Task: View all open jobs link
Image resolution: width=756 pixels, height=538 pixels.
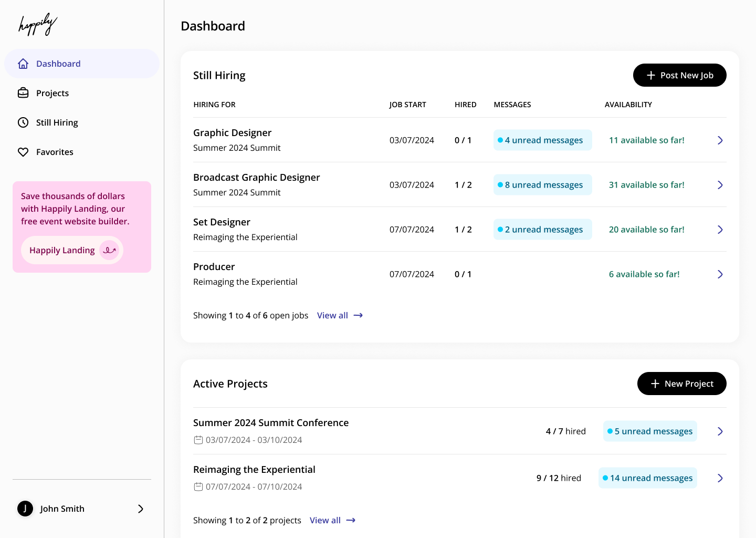Action: (x=340, y=315)
